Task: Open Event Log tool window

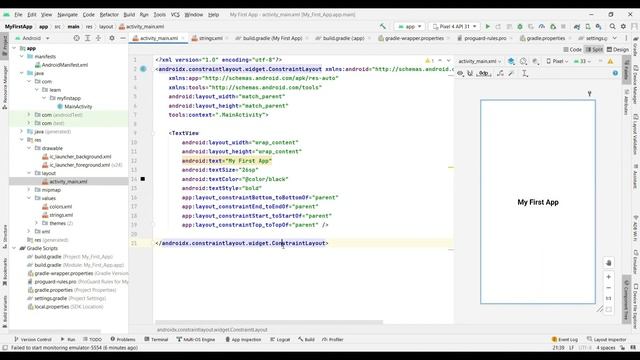Action: click(x=564, y=339)
